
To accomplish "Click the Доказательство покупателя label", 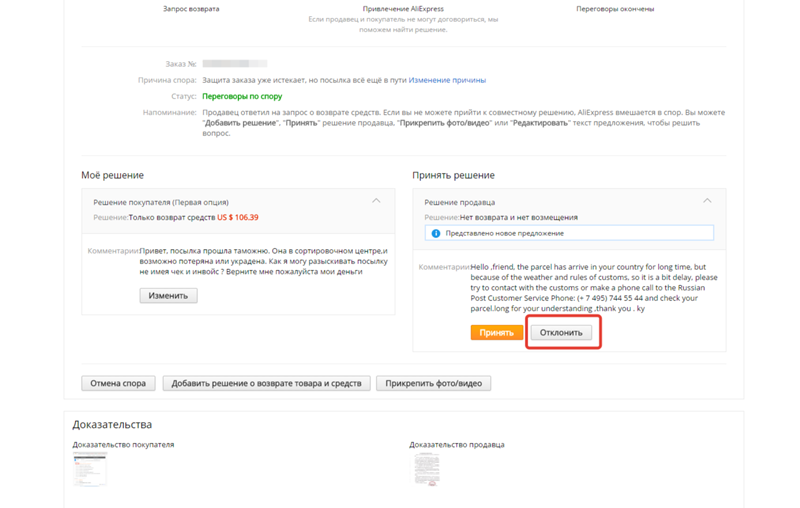I will tap(123, 445).
